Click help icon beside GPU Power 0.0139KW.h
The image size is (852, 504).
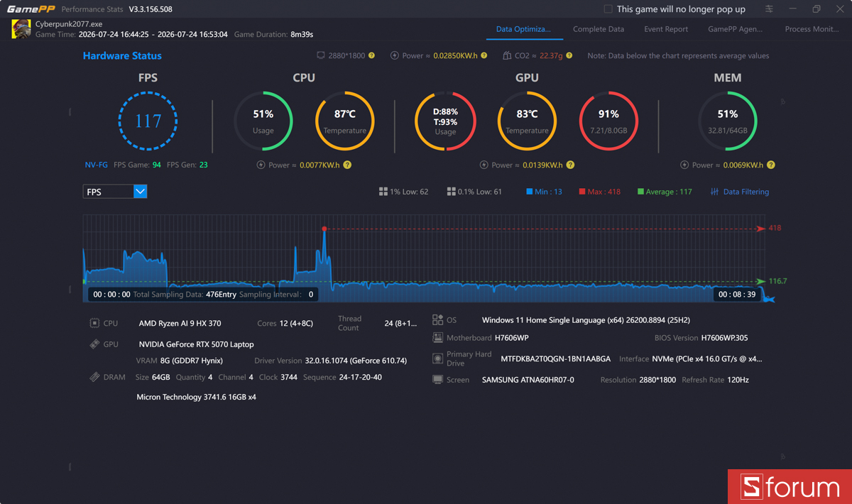point(570,165)
